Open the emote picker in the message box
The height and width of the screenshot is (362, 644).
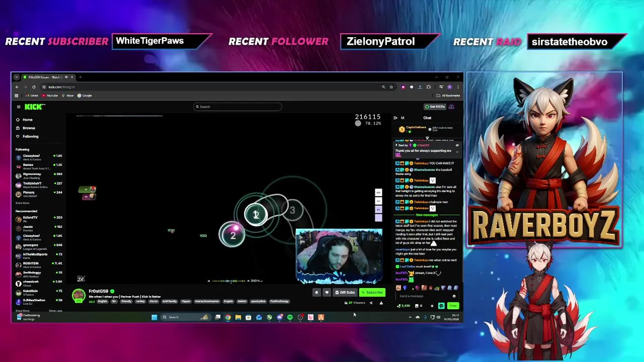coord(454,296)
